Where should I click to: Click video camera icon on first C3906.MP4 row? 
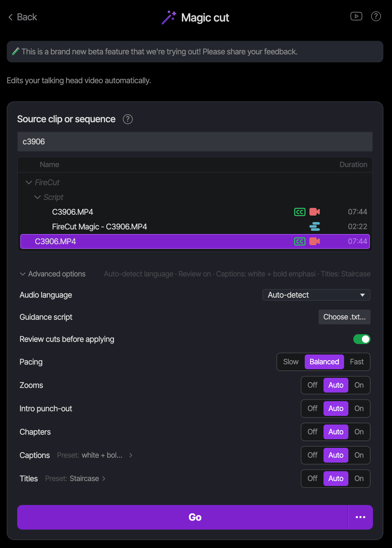tap(315, 212)
